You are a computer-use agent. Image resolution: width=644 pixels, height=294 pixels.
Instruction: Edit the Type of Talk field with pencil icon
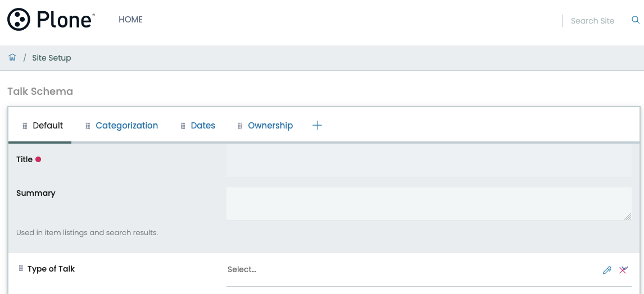(x=607, y=270)
